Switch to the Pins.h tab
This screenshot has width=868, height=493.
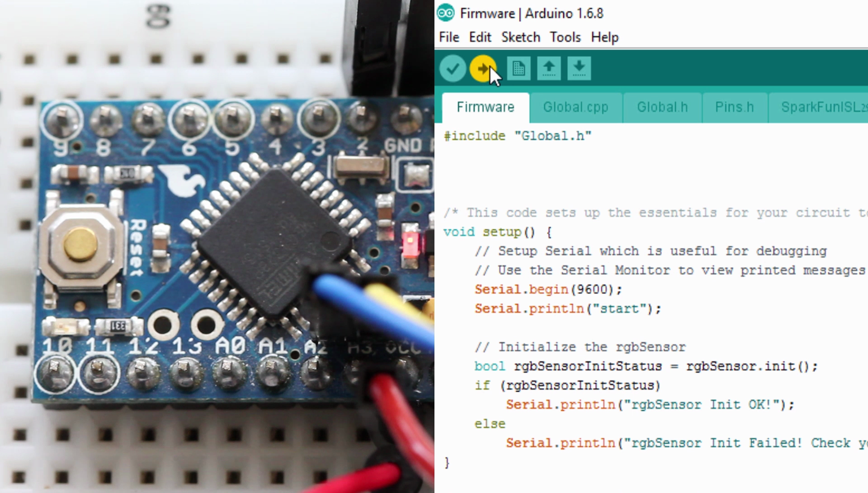(734, 107)
